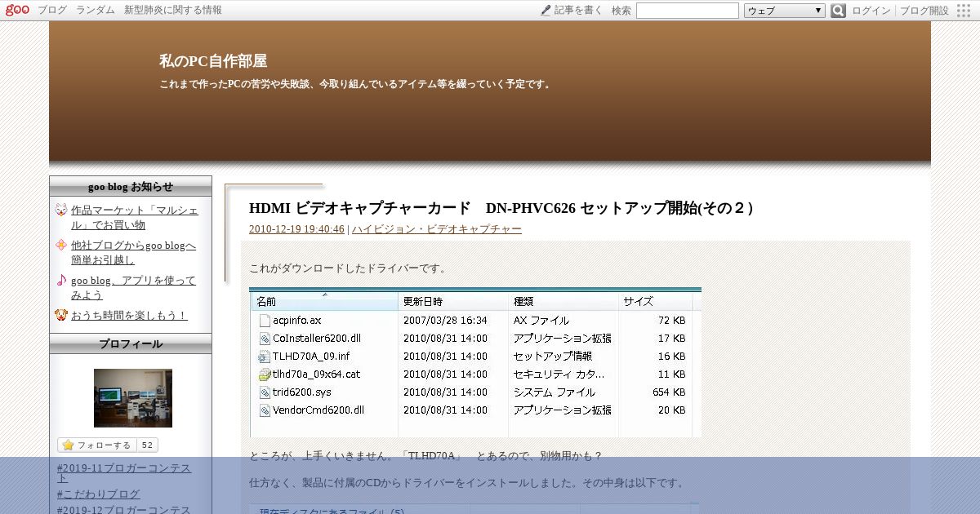Click the 更新日時 column header

pos(453,301)
